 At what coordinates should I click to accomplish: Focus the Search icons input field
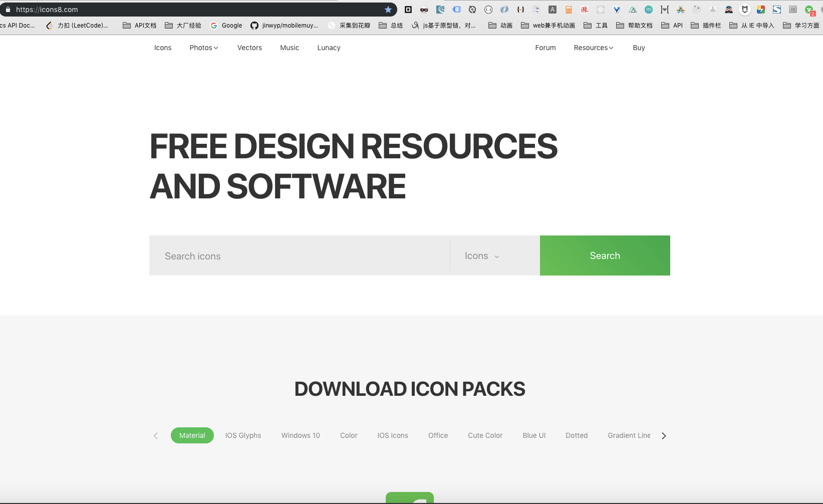300,256
